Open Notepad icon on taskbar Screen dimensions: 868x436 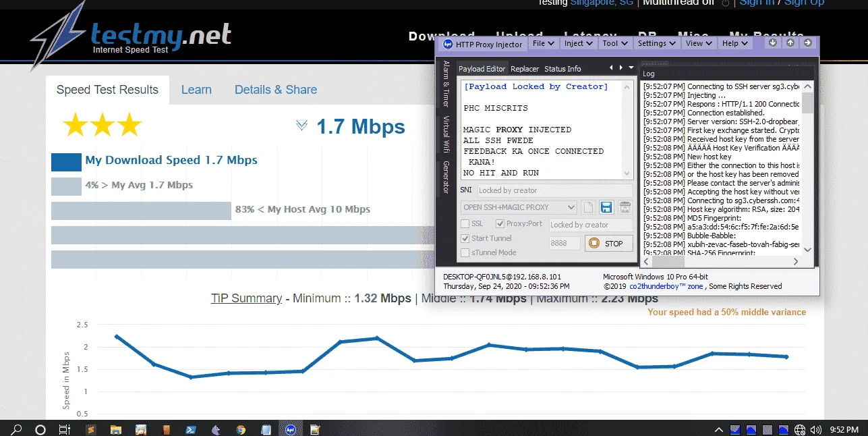pyautogui.click(x=266, y=429)
